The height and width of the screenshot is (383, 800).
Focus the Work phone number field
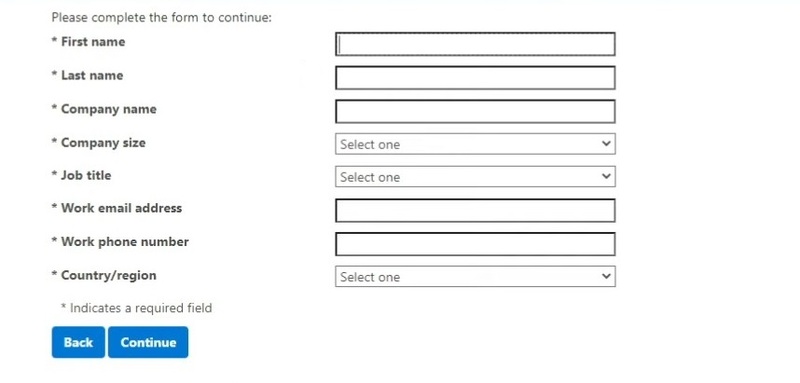pyautogui.click(x=475, y=244)
